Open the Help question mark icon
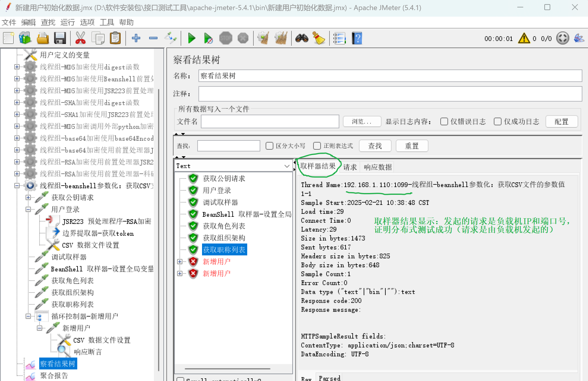Viewport: 588px width, 381px height. point(357,38)
